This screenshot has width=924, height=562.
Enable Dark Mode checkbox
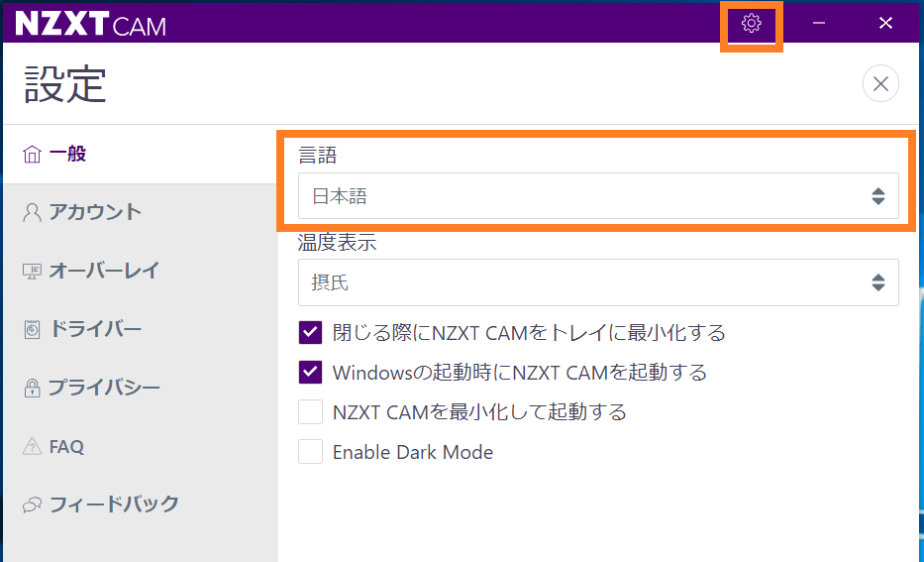[x=310, y=452]
